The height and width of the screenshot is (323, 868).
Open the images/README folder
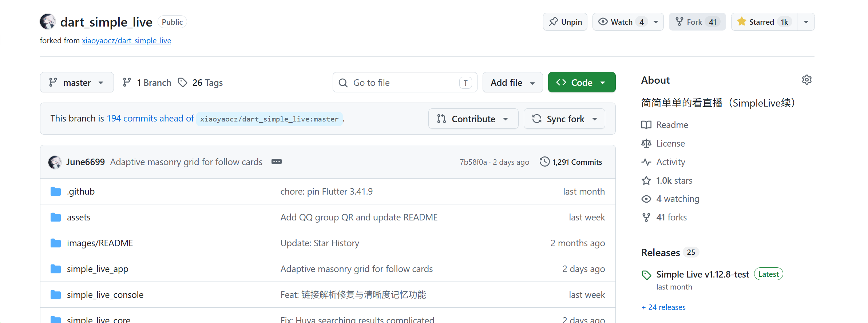tap(100, 243)
